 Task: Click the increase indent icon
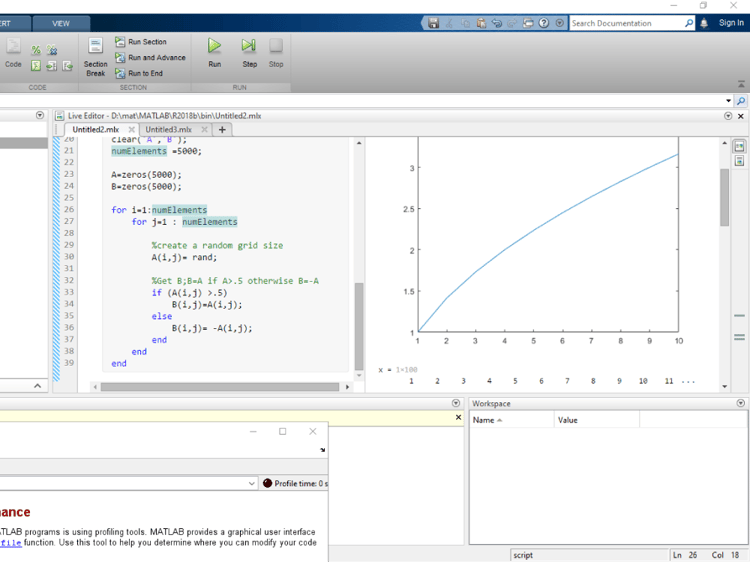pyautogui.click(x=52, y=66)
